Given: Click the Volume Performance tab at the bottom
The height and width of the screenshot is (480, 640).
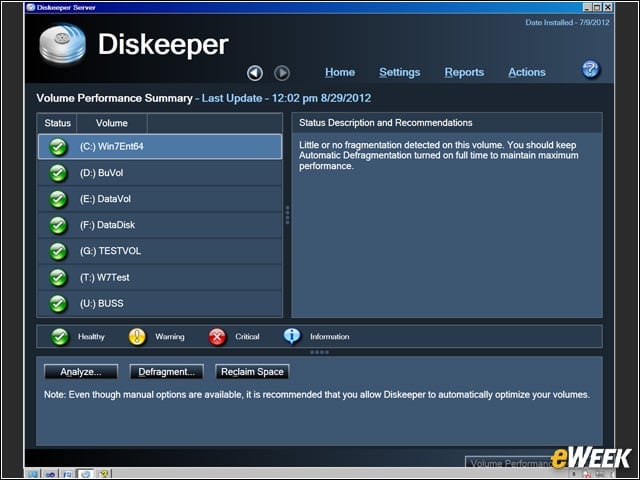Looking at the screenshot, I should click(x=510, y=463).
